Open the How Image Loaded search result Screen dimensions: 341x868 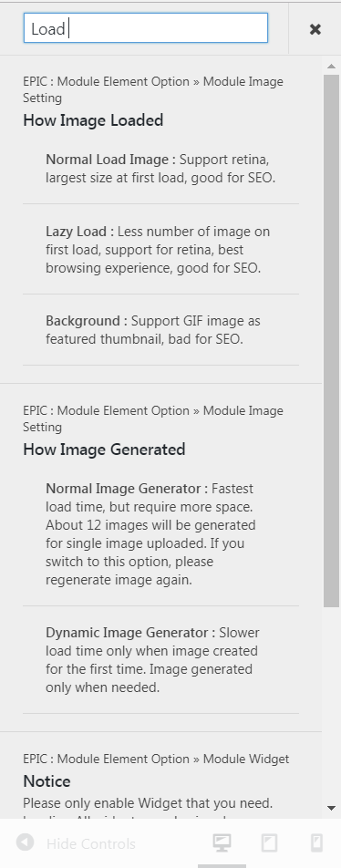pyautogui.click(x=93, y=120)
